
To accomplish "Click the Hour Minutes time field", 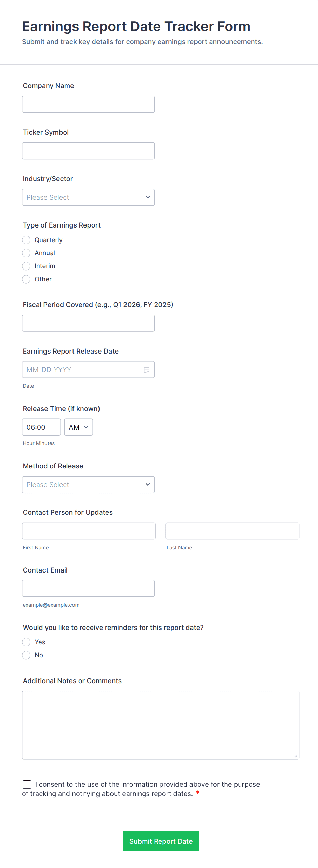I will pyautogui.click(x=41, y=427).
